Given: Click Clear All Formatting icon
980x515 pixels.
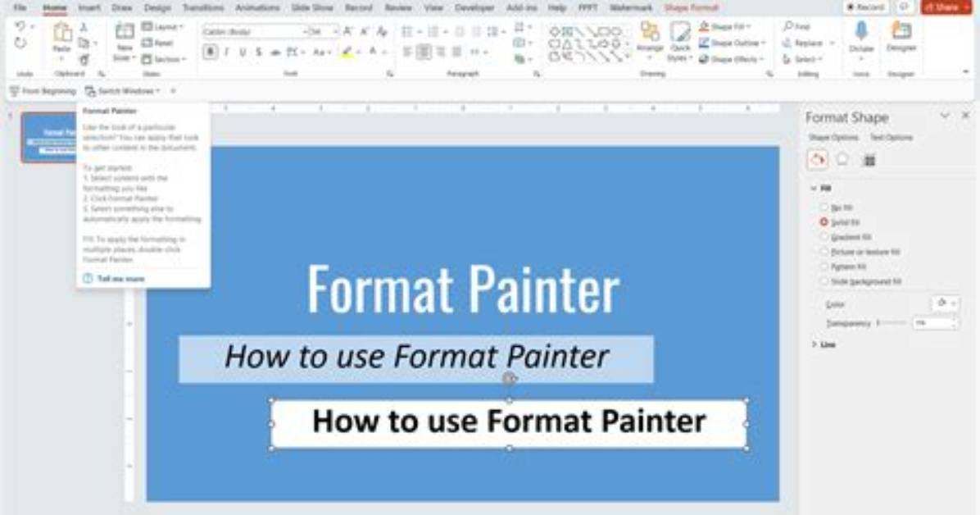Looking at the screenshot, I should pyautogui.click(x=382, y=31).
